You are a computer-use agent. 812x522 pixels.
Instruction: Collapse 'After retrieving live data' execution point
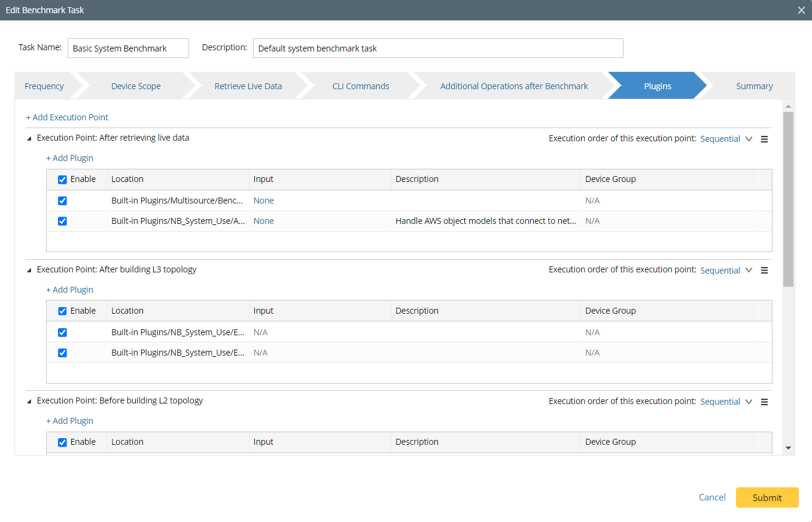pyautogui.click(x=29, y=138)
